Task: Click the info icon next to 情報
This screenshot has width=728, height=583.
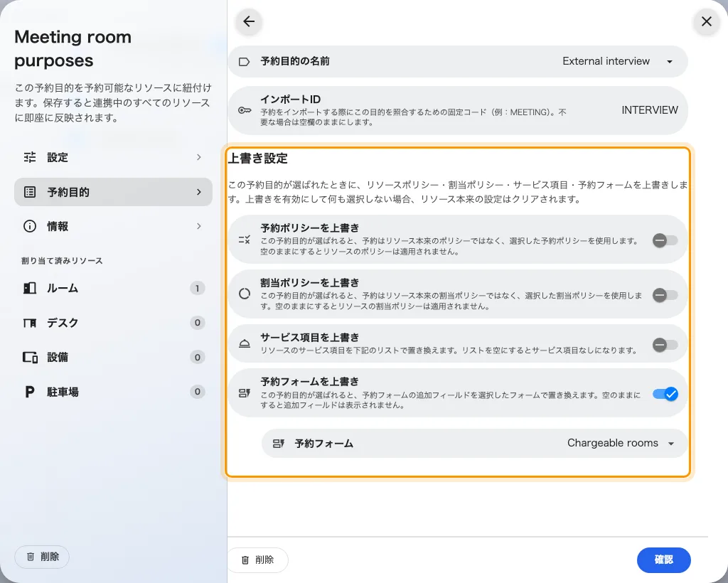Action: pyautogui.click(x=30, y=226)
